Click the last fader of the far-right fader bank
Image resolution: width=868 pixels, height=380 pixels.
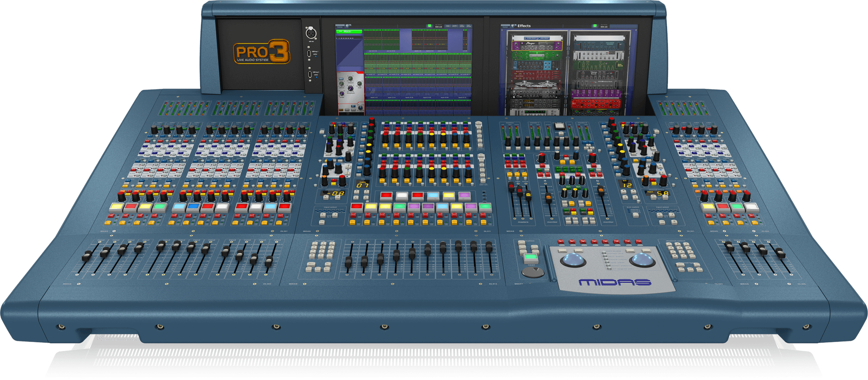780,253
